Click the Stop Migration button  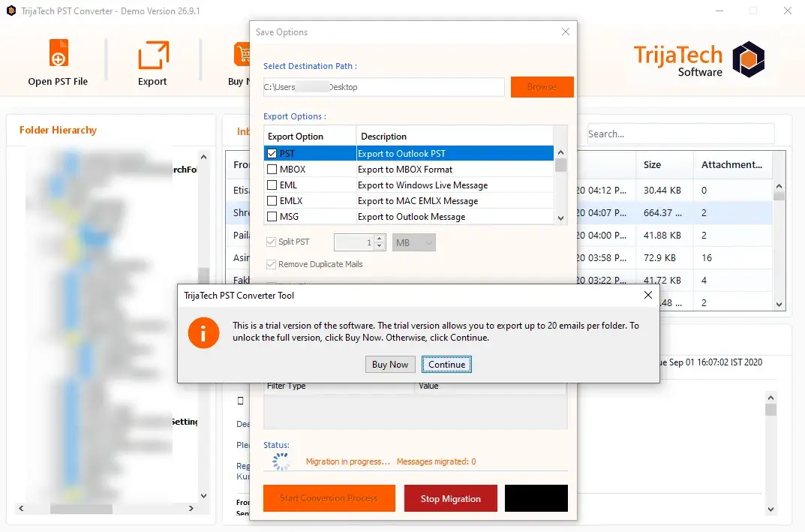451,499
